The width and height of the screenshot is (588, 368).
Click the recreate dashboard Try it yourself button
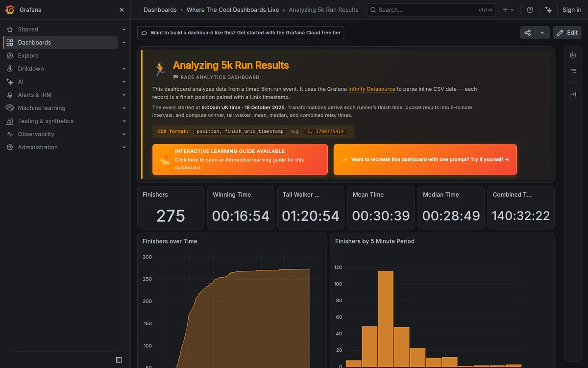tap(425, 159)
